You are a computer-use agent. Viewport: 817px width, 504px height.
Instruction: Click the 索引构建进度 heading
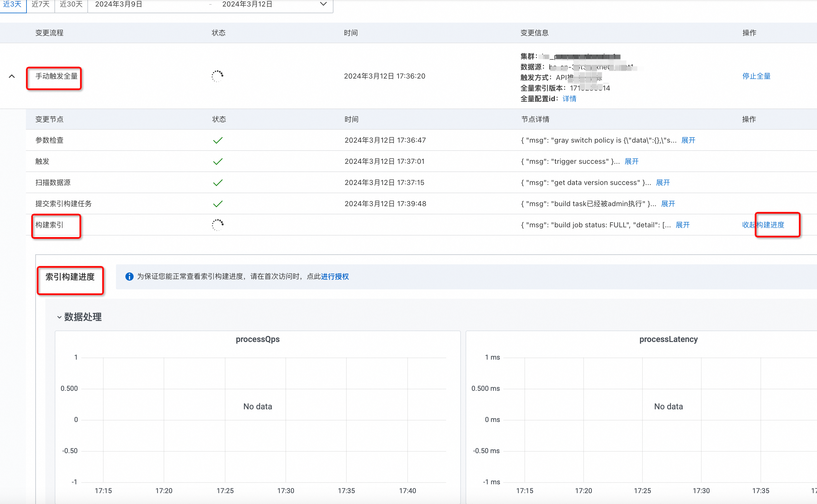70,277
